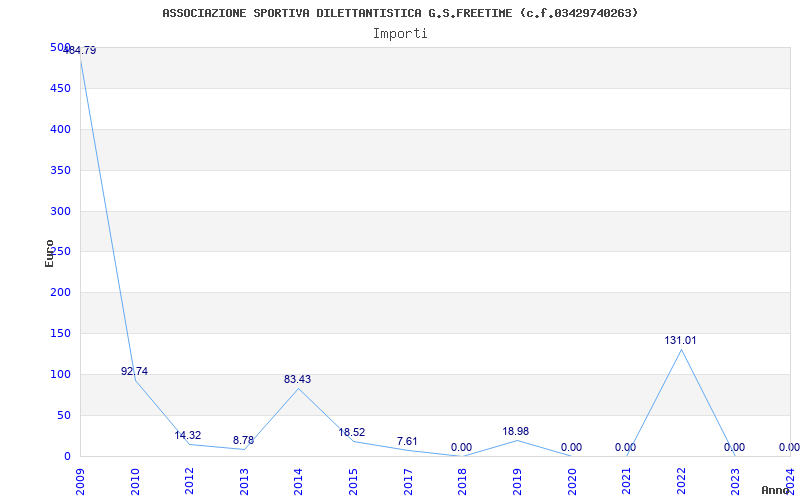
Task: Click the 83.43 peak value label
Action: point(297,379)
